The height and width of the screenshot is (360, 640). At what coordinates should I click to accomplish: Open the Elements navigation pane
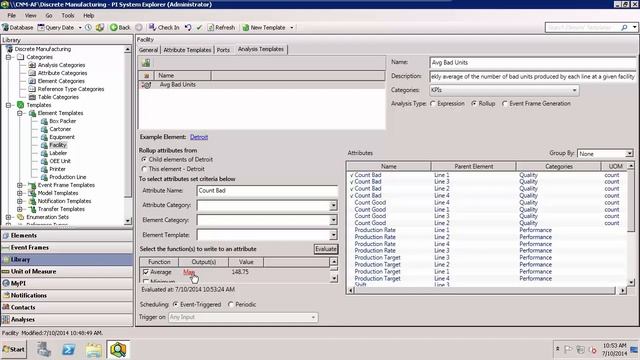pyautogui.click(x=67, y=236)
